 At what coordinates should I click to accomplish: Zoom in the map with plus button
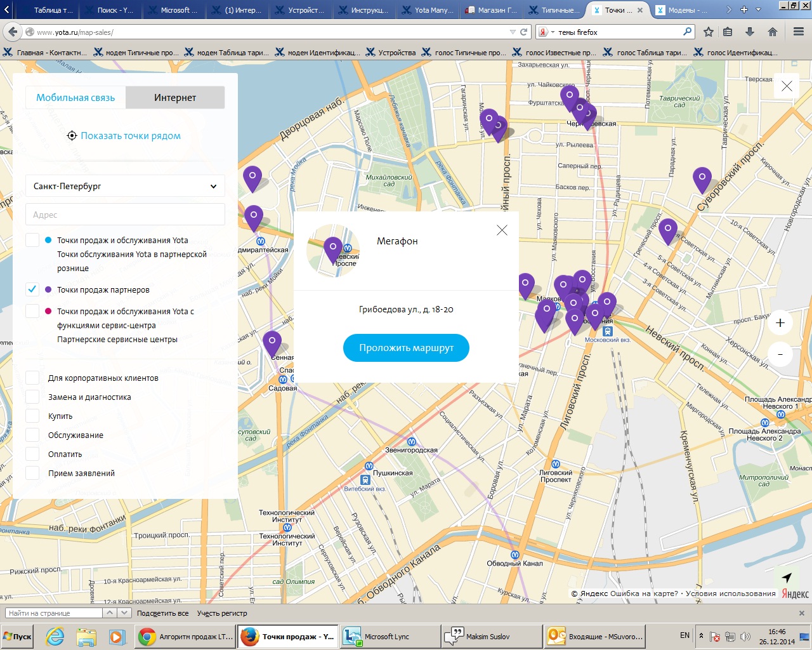click(780, 323)
